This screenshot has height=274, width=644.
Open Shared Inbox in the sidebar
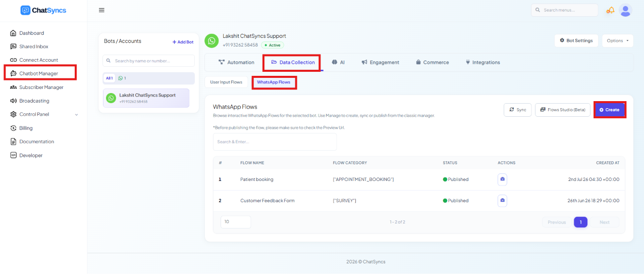34,47
